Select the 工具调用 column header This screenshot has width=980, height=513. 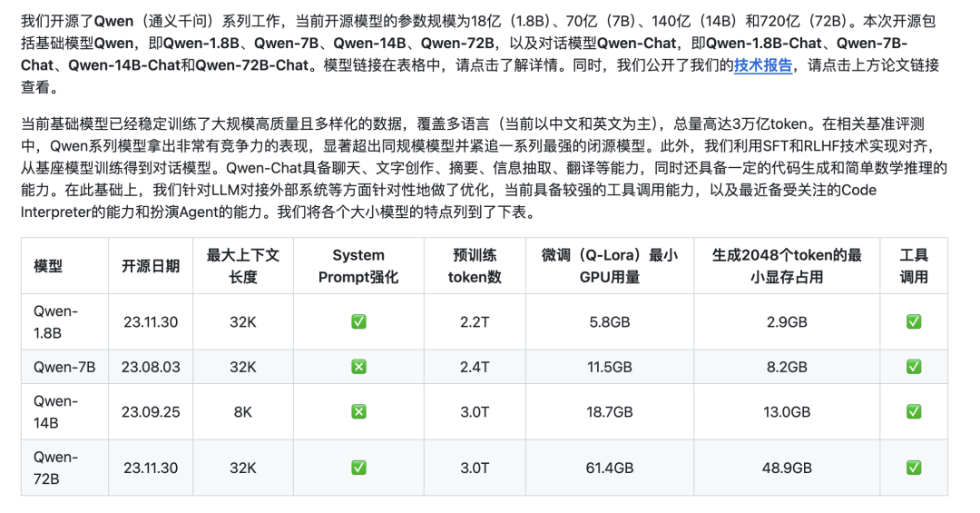click(x=914, y=267)
